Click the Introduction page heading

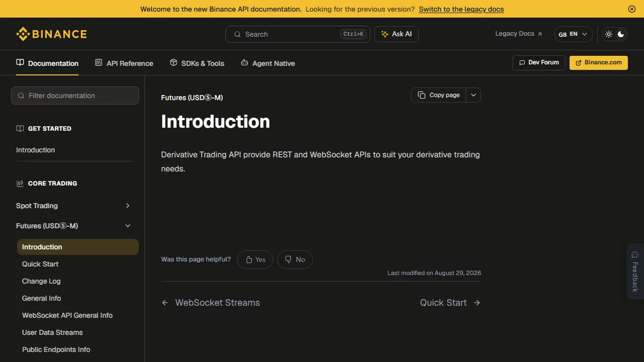pos(215,121)
